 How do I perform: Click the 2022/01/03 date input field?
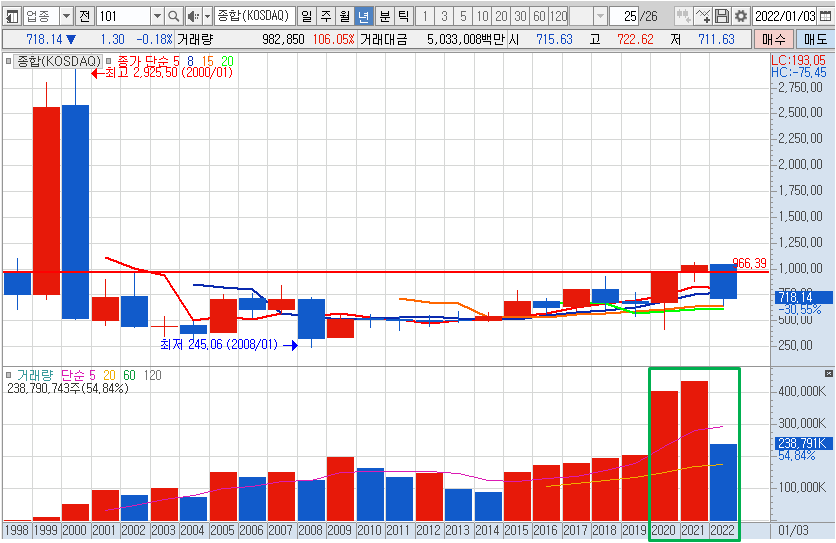tap(784, 17)
